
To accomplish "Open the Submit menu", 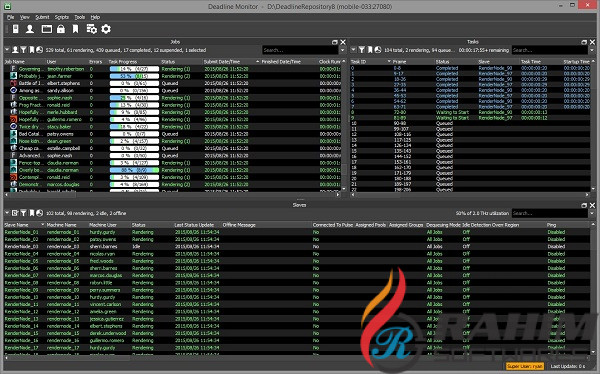I will coord(42,17).
